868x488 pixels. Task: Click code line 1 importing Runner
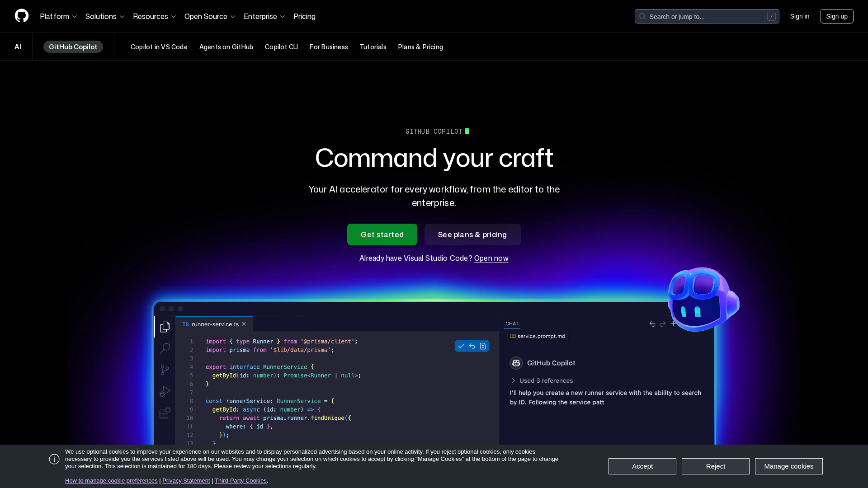tap(281, 342)
